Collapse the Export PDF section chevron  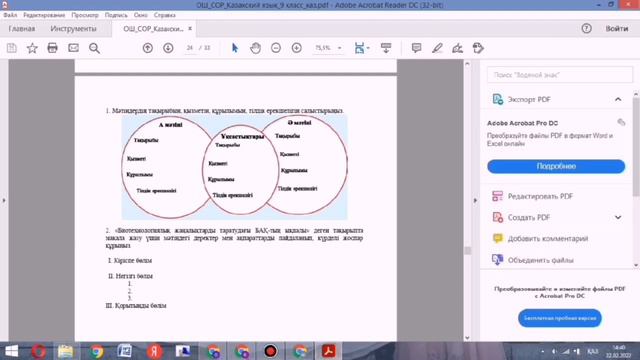click(x=618, y=99)
